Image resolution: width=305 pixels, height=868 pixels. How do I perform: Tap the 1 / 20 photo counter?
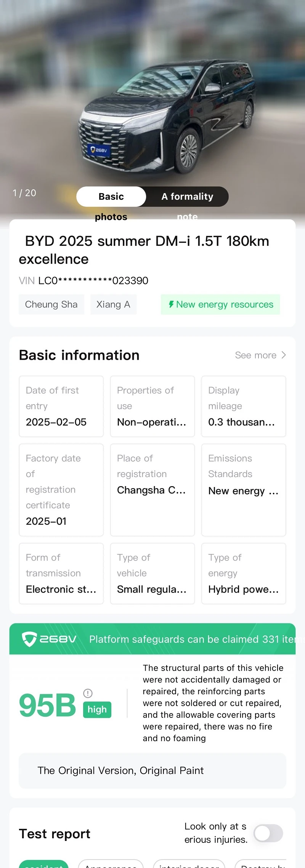pos(24,193)
